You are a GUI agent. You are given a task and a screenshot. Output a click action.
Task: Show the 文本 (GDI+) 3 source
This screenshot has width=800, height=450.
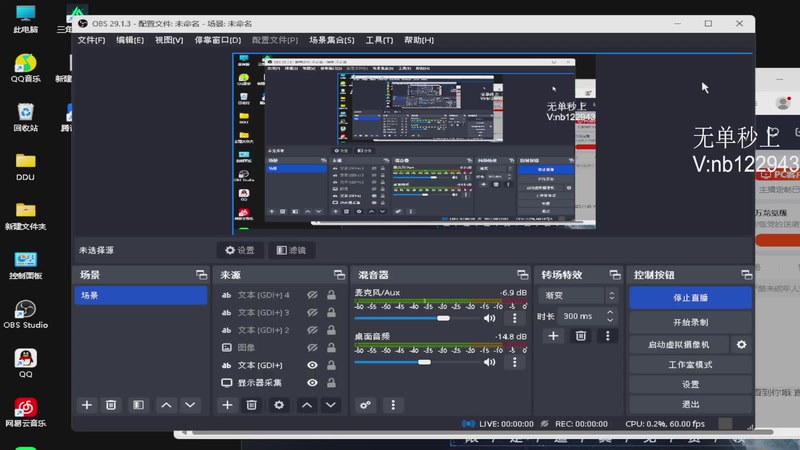coord(312,312)
